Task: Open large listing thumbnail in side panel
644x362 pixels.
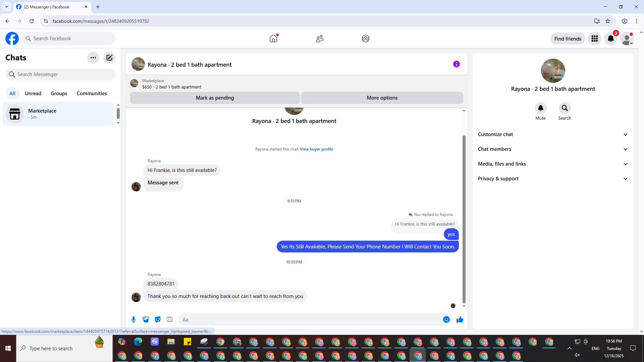Action: pos(553,71)
